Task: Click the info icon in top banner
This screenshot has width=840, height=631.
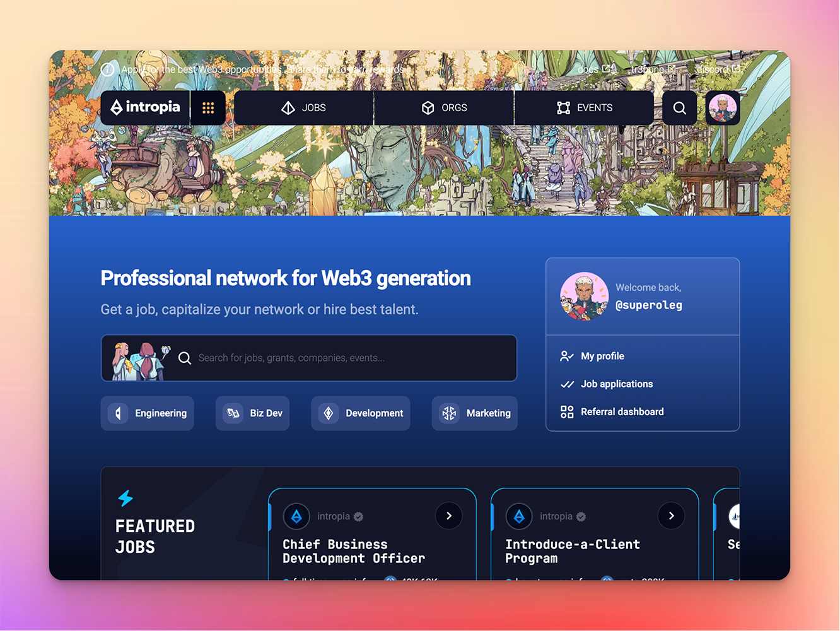Action: [x=108, y=69]
